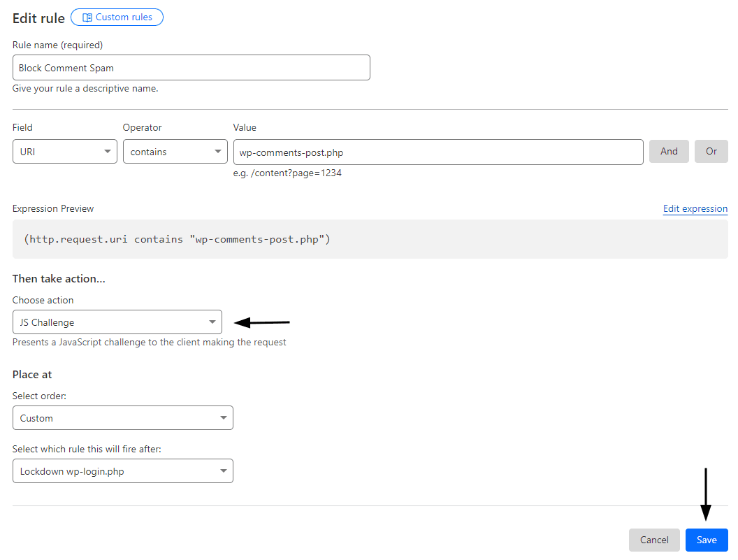This screenshot has width=738, height=560.
Task: Click the fire-after rule dropdown arrow
Action: [224, 471]
